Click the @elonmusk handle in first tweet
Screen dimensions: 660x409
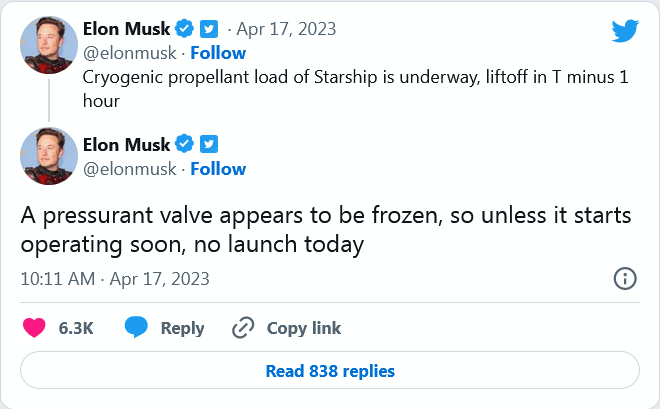click(130, 53)
